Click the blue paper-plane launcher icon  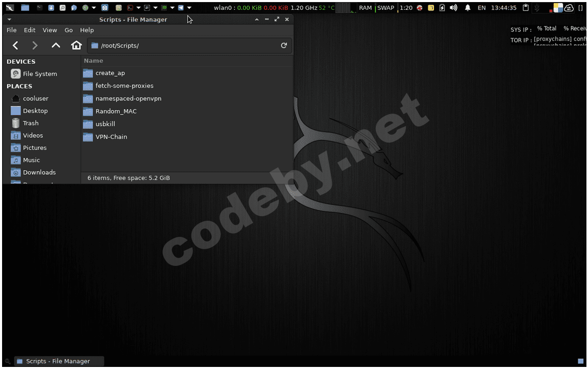tap(181, 7)
